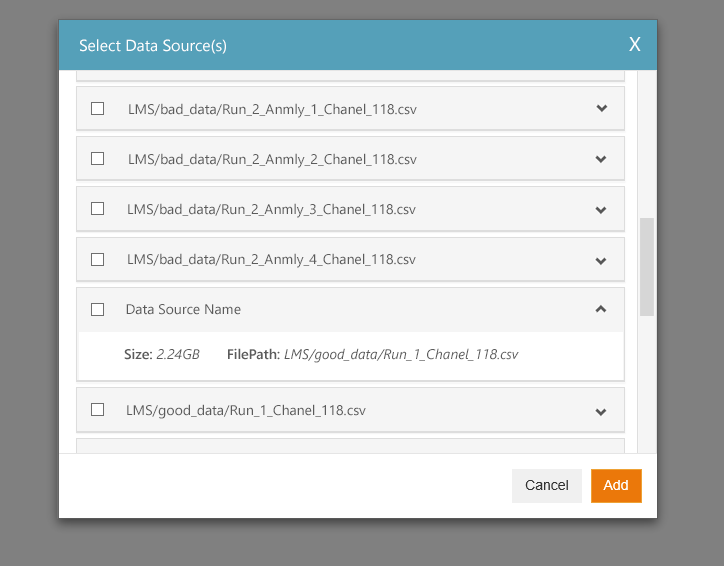
Task: Expand Run_2_Anmly_2_Chanel_118.csv details chevron
Action: [601, 159]
